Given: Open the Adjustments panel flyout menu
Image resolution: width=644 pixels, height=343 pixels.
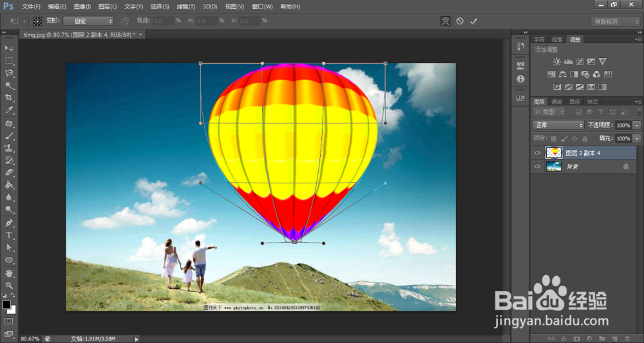Looking at the screenshot, I should (638, 39).
